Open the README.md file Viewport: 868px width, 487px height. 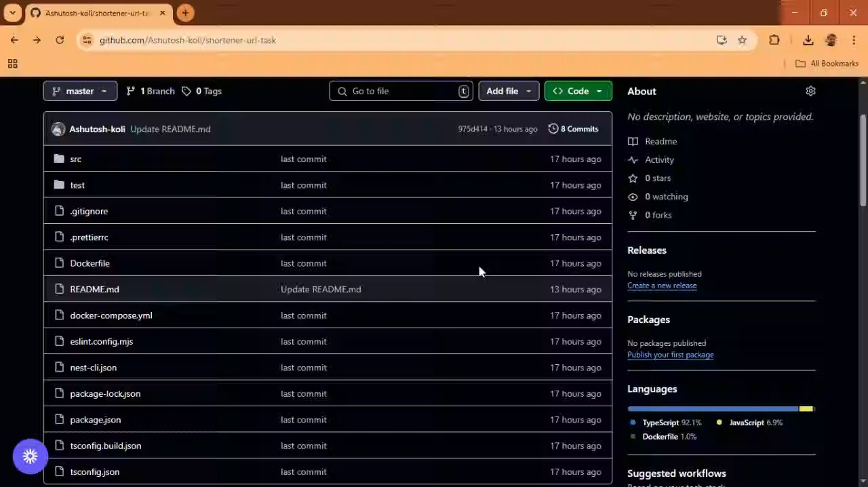point(94,289)
